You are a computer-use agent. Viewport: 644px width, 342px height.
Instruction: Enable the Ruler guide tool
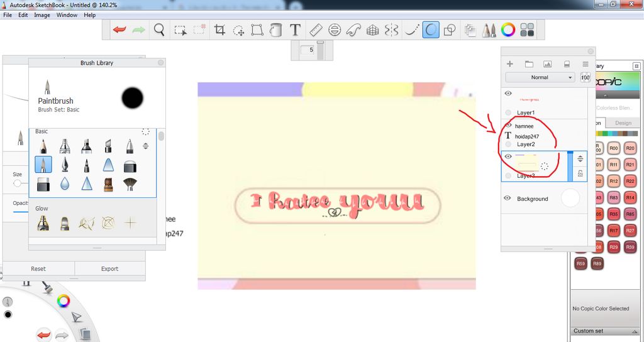tap(316, 30)
